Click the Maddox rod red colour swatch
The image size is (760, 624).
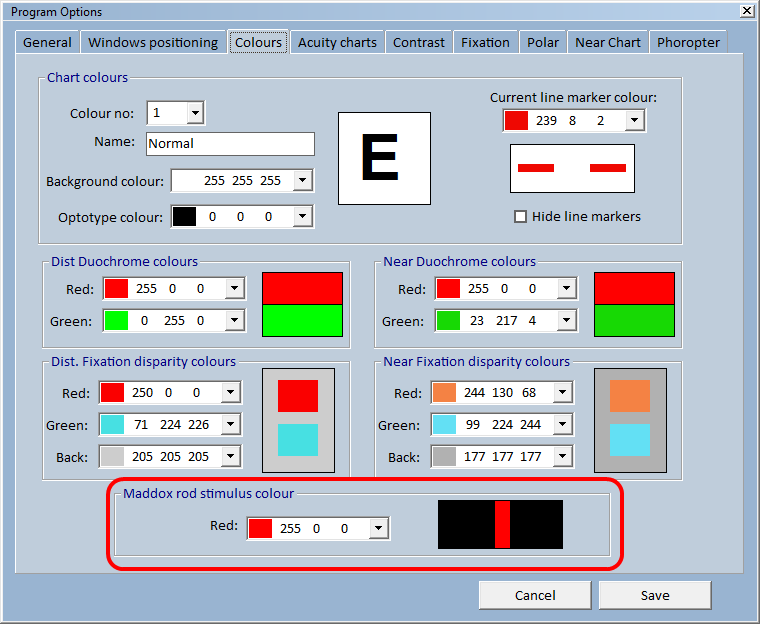[260, 528]
